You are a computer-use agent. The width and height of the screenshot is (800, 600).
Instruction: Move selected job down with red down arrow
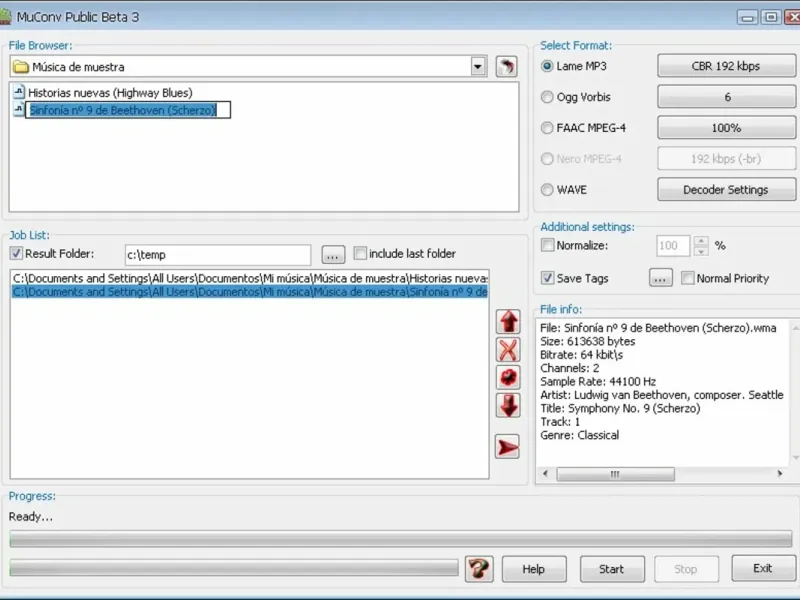tap(508, 406)
